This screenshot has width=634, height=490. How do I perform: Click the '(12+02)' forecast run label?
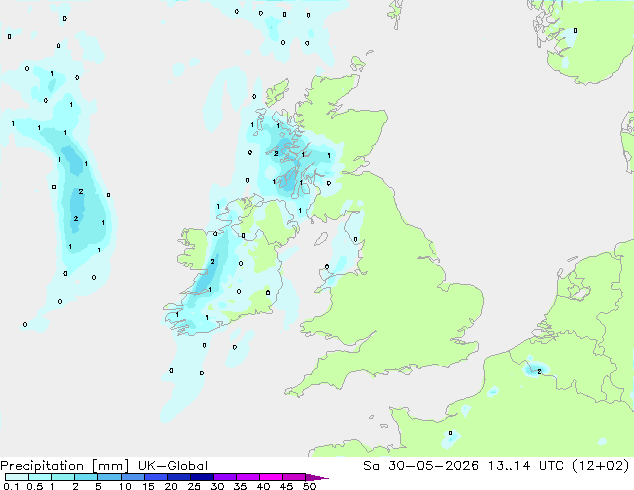[x=601, y=466]
